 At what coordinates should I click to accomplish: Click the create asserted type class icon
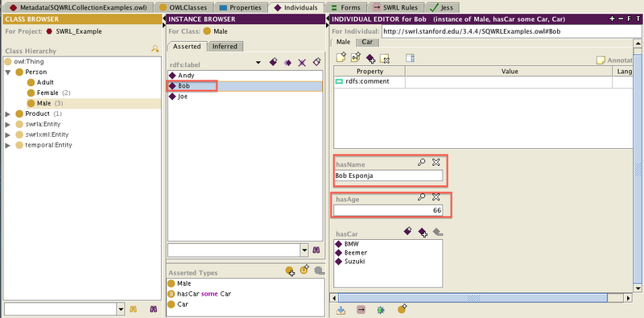(304, 270)
